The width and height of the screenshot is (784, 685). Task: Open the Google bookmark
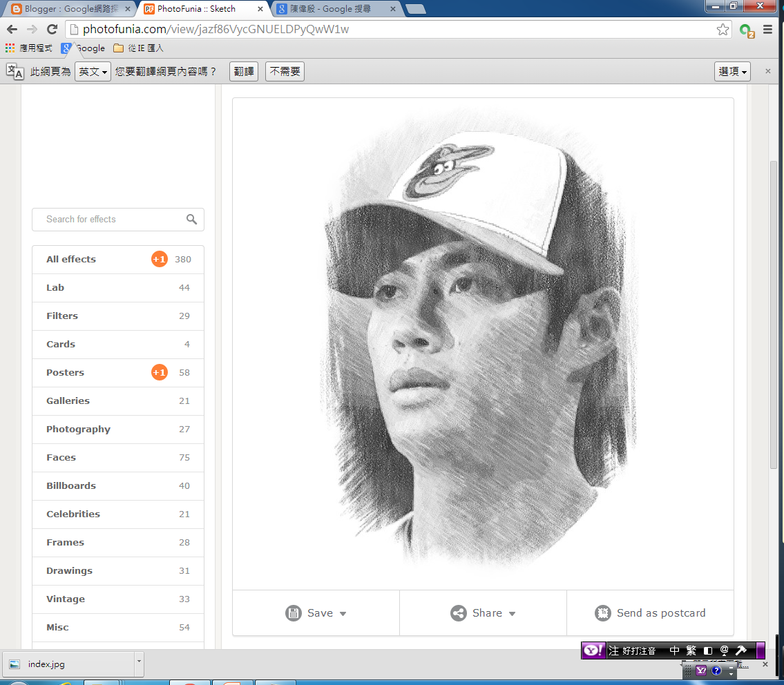[83, 48]
